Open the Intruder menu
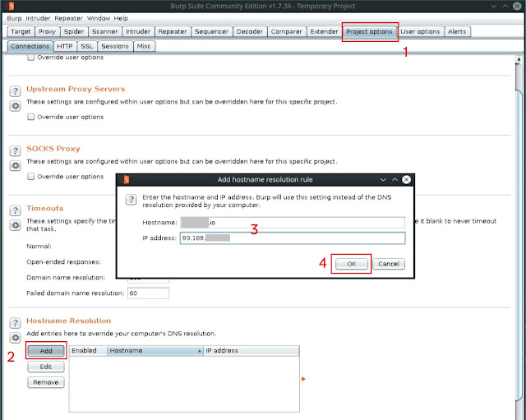 (38, 18)
